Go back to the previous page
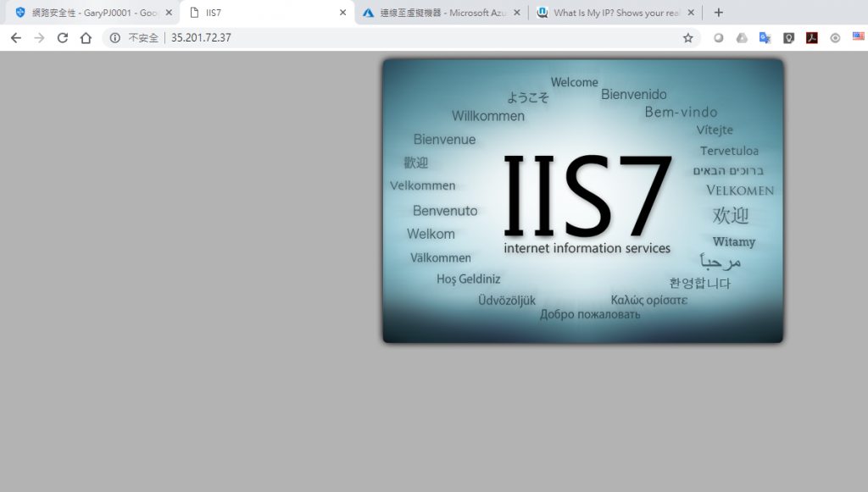Image resolution: width=868 pixels, height=492 pixels. coord(15,37)
